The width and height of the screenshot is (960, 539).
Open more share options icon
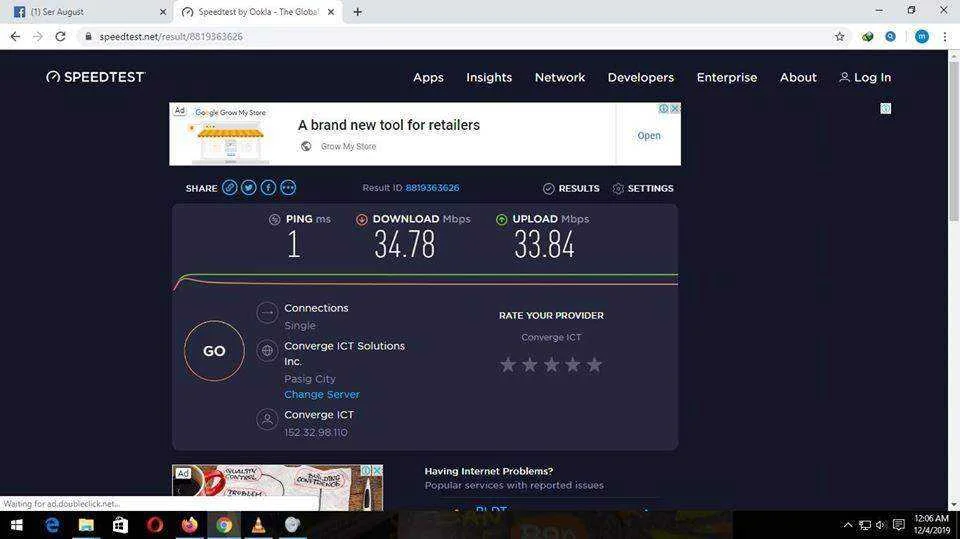(288, 187)
